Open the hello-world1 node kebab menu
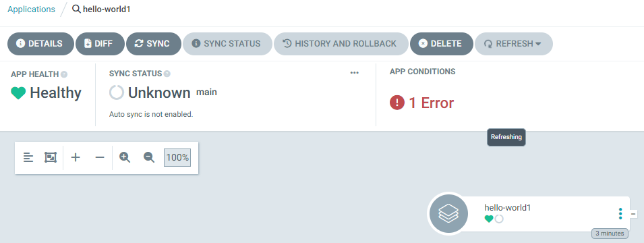This screenshot has width=644, height=243. pos(620,214)
